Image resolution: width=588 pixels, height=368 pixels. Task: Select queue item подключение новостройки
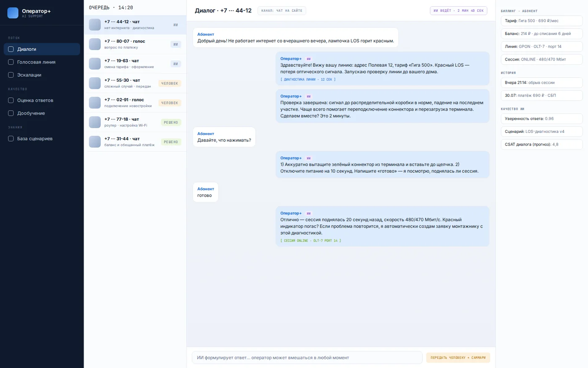tap(135, 103)
